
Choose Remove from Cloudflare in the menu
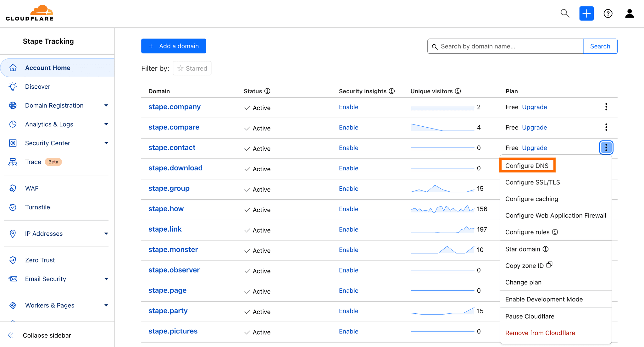[x=540, y=333]
